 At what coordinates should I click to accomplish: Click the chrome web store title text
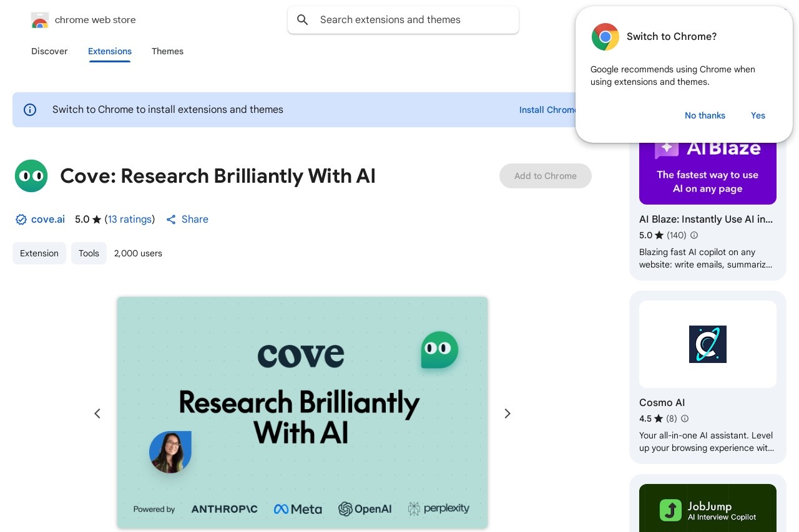point(96,20)
